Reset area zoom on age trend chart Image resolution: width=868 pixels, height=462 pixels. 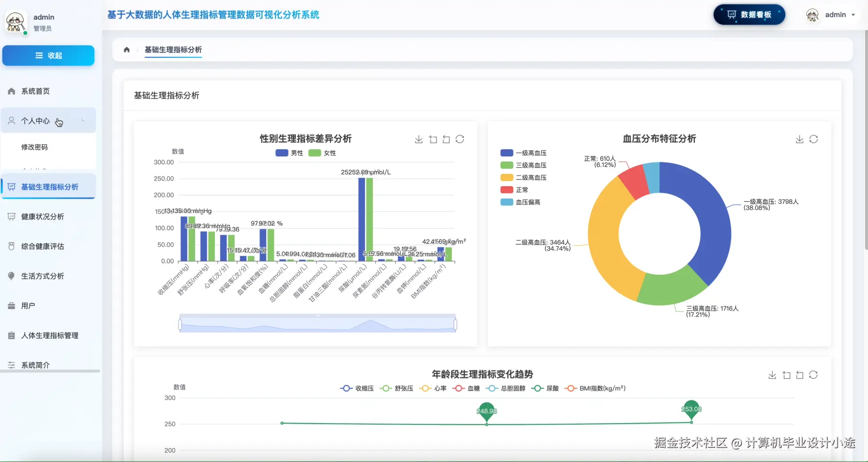point(800,375)
